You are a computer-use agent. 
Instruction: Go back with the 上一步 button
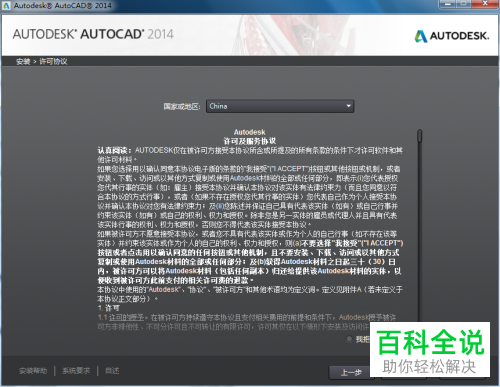[350, 372]
